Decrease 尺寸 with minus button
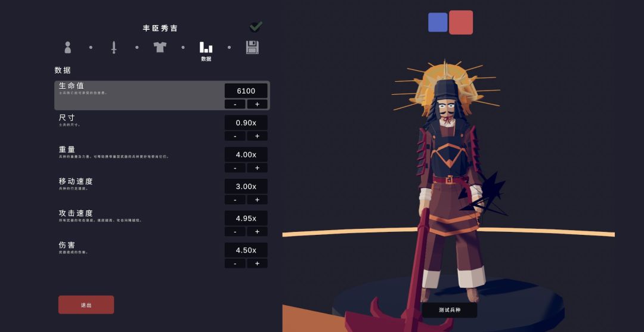 (x=235, y=136)
